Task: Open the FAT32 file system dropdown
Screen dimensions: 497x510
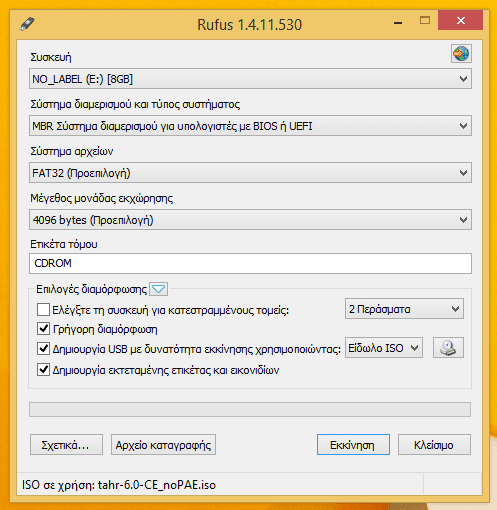Action: [250, 173]
